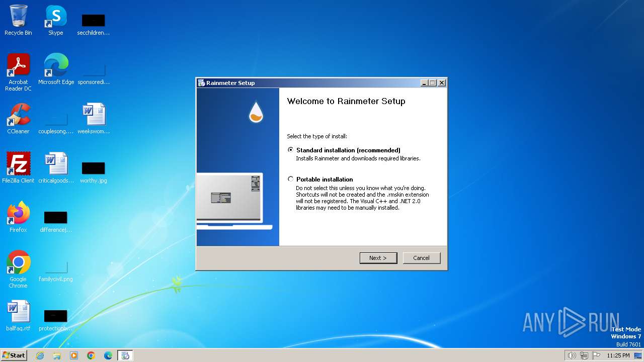
Task: Select the criticalgoods... Word document icon
Action: 56,168
